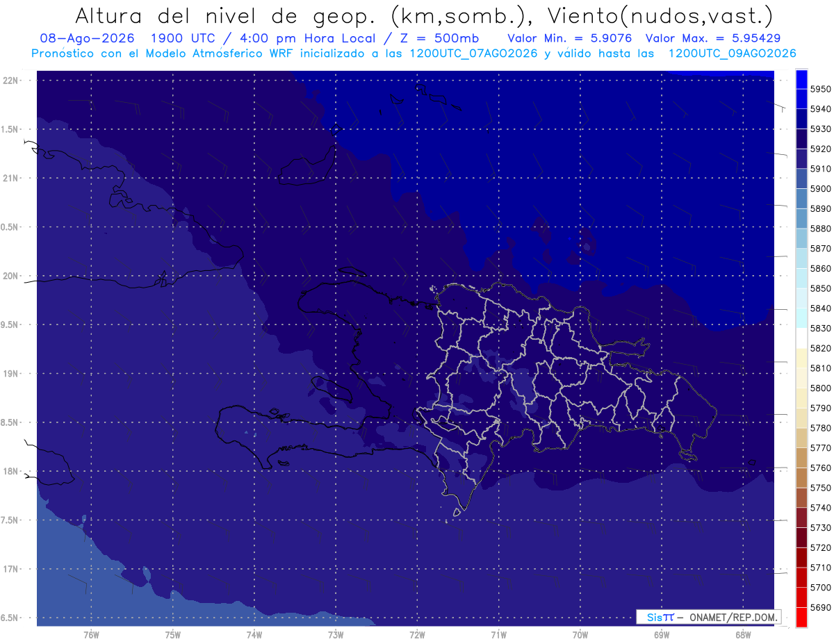Click the latitude label "18N"
Screen dimensions: 834x644
tap(11, 472)
